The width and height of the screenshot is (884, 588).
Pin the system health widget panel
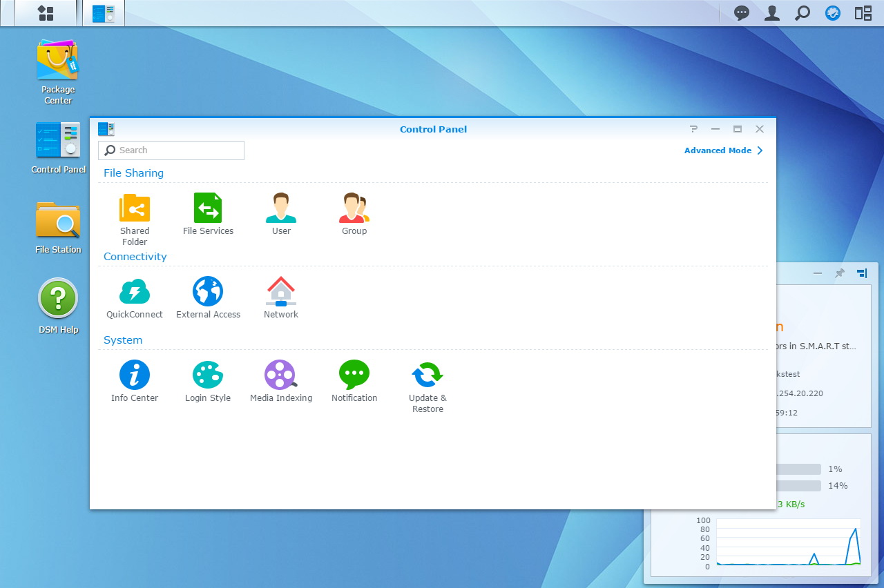[x=839, y=273]
